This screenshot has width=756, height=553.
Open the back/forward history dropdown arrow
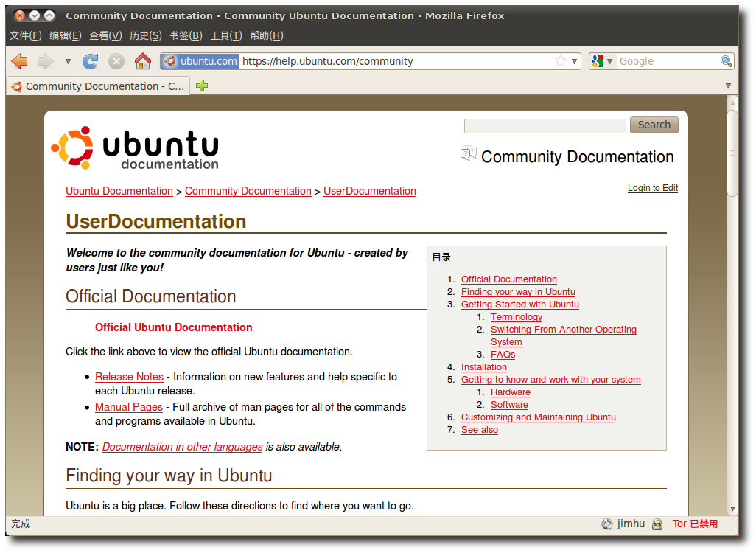pos(68,61)
